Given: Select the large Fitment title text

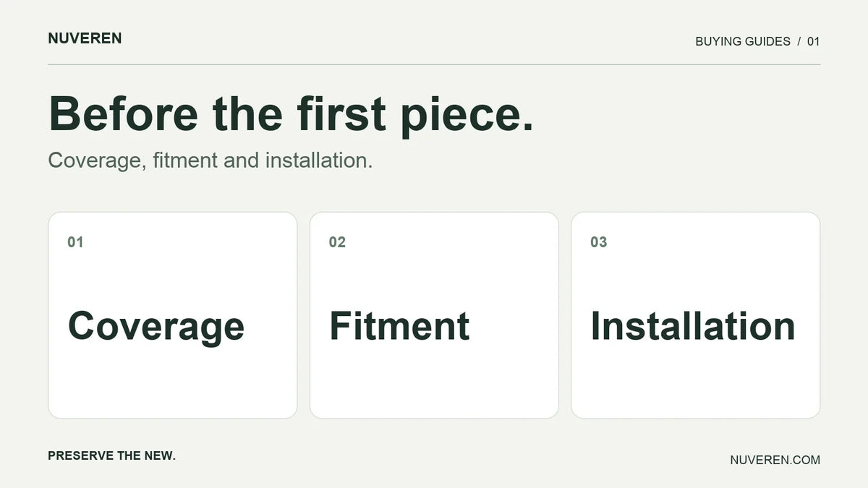Looking at the screenshot, I should pyautogui.click(x=399, y=326).
